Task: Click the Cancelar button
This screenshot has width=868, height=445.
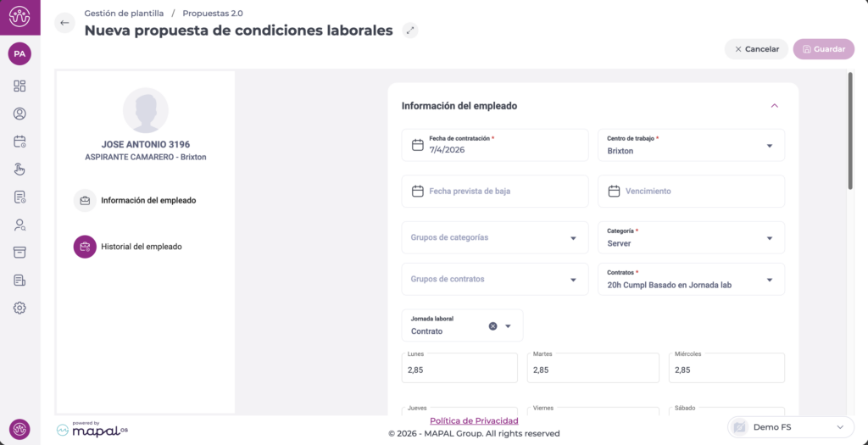Action: (756, 49)
